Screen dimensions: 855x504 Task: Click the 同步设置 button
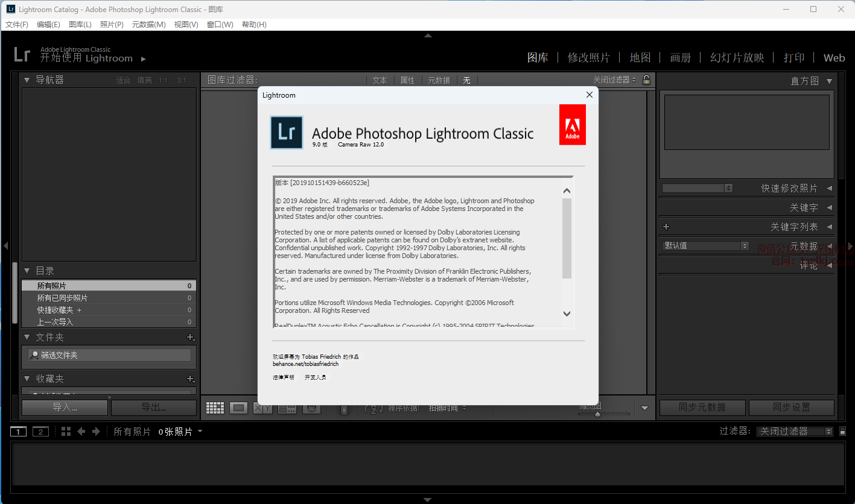(x=791, y=408)
